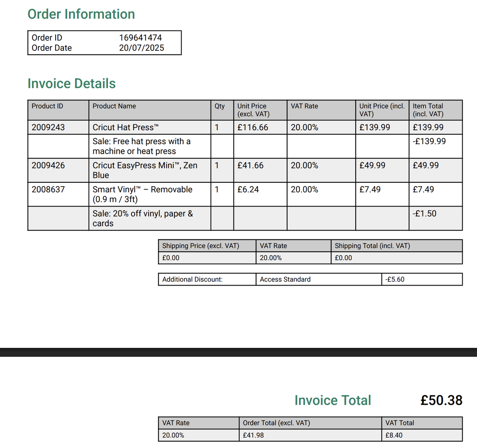The width and height of the screenshot is (477, 448).
Task: Click the Smart Vinyl Removable product name
Action: pyautogui.click(x=142, y=194)
